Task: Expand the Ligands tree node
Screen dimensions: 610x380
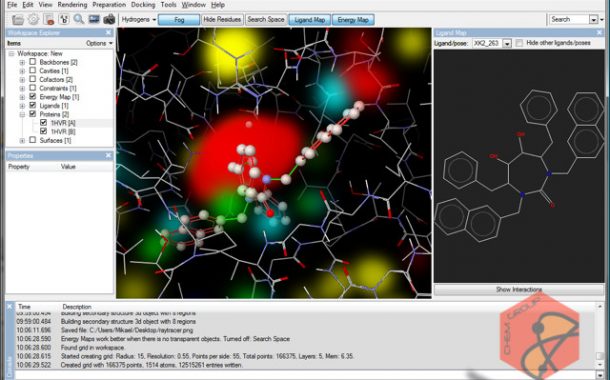Action: (x=22, y=105)
